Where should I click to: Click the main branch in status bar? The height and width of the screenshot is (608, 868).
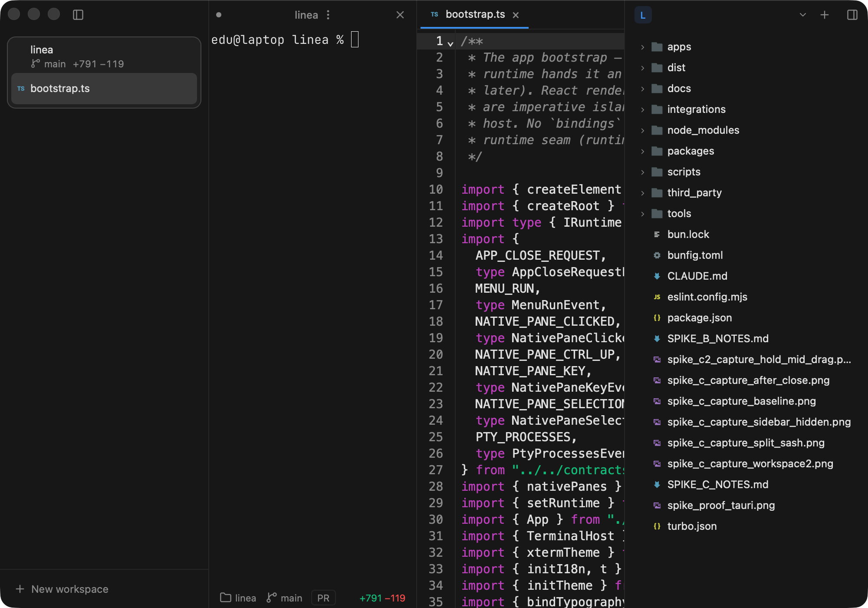point(285,598)
